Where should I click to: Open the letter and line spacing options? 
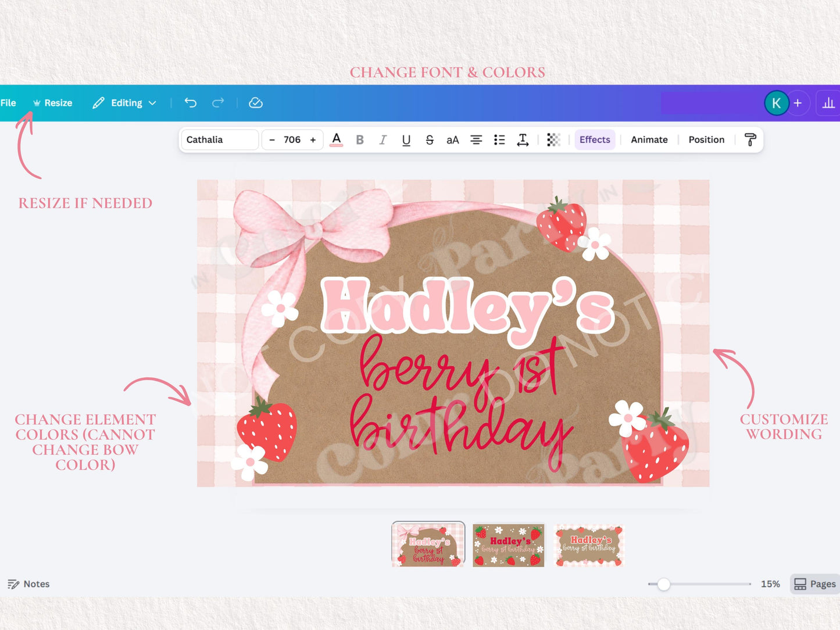tap(523, 139)
